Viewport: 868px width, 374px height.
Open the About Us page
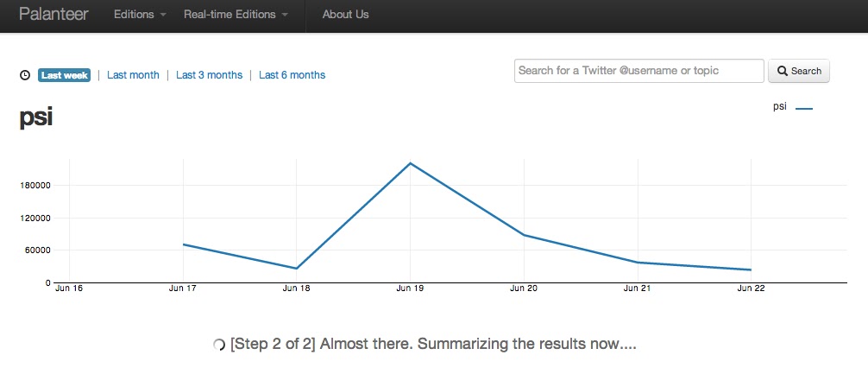[x=345, y=15]
